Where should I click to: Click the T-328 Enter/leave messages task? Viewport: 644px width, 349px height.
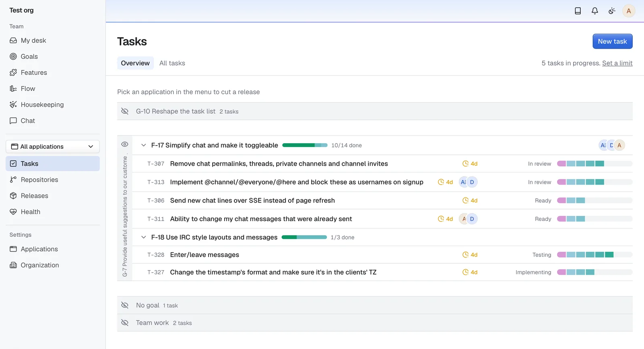click(x=204, y=255)
